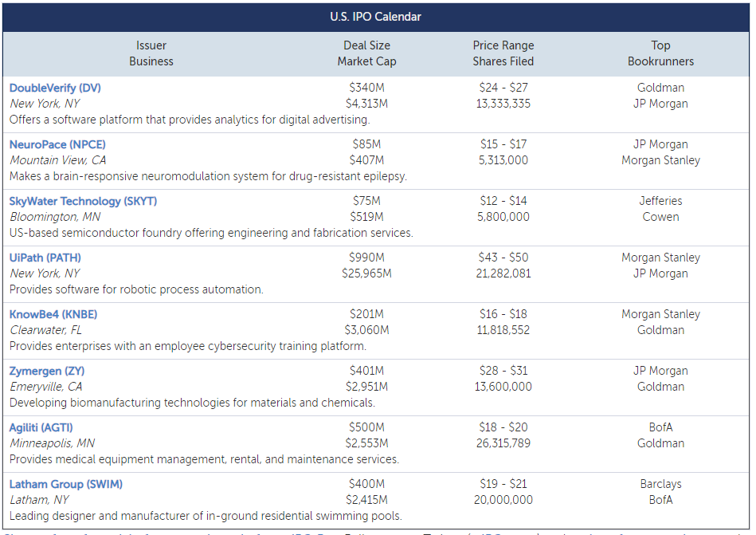Select the $28 - $31 price range
The height and width of the screenshot is (535, 756).
coord(503,371)
